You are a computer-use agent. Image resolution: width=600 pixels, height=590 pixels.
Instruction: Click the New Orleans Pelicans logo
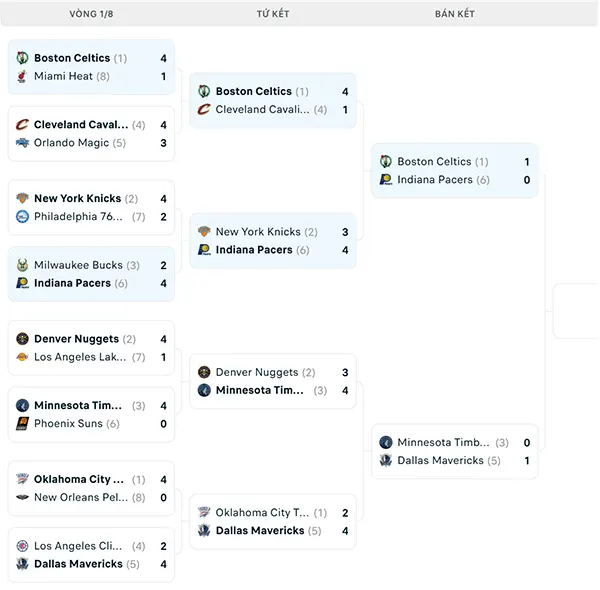pyautogui.click(x=22, y=497)
